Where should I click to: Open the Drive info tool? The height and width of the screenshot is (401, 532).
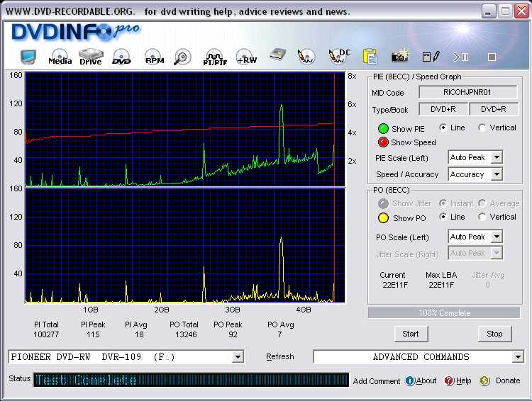pos(91,57)
